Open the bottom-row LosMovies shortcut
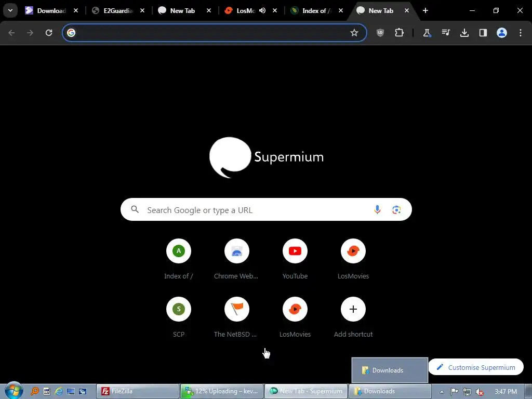 tap(295, 317)
